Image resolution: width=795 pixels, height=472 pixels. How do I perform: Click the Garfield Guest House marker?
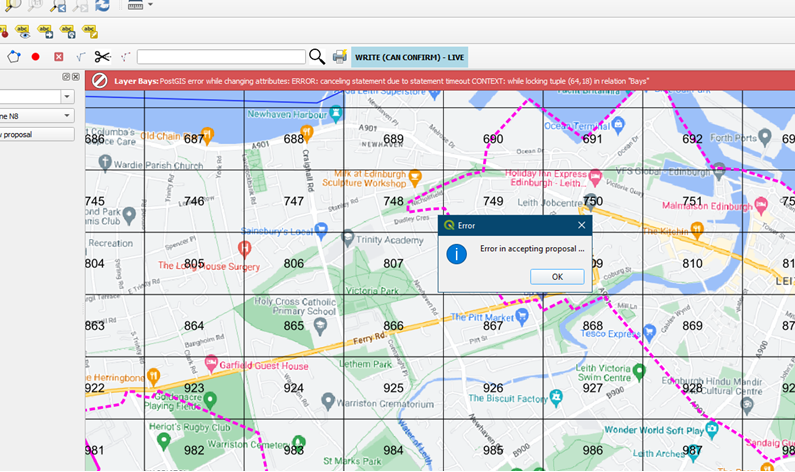[211, 364]
